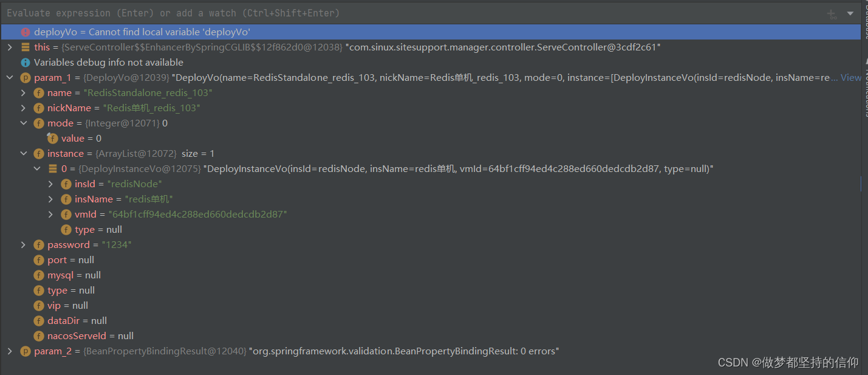Click the field icon beside insId
The width and height of the screenshot is (868, 375).
pyautogui.click(x=66, y=184)
